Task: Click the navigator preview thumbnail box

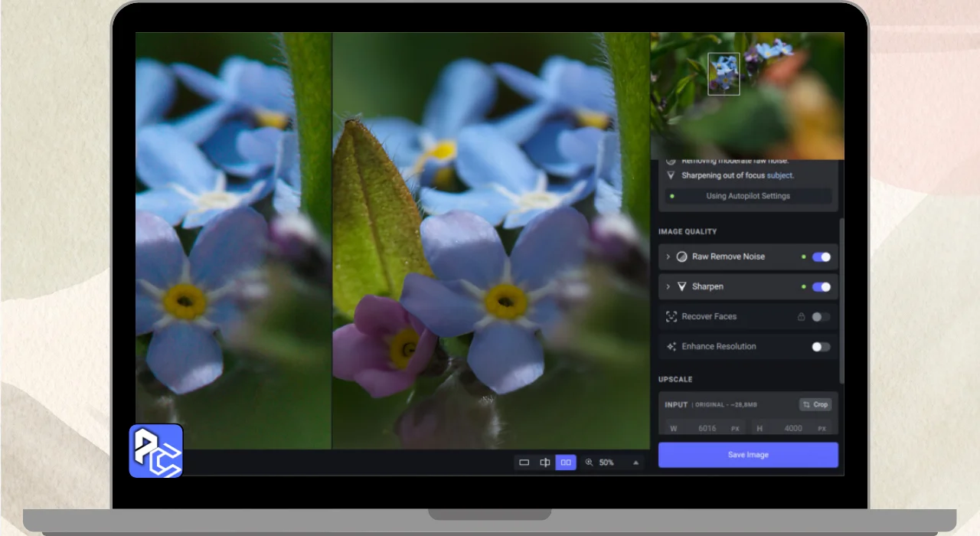Action: 724,74
